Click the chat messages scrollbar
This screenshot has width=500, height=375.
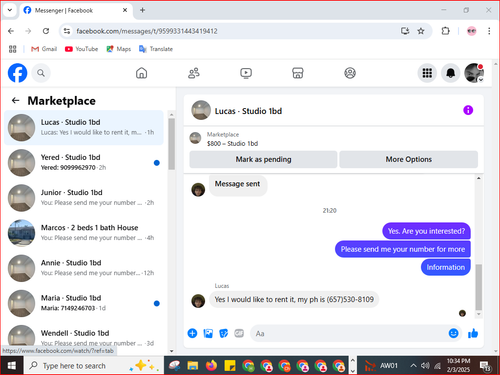click(479, 287)
